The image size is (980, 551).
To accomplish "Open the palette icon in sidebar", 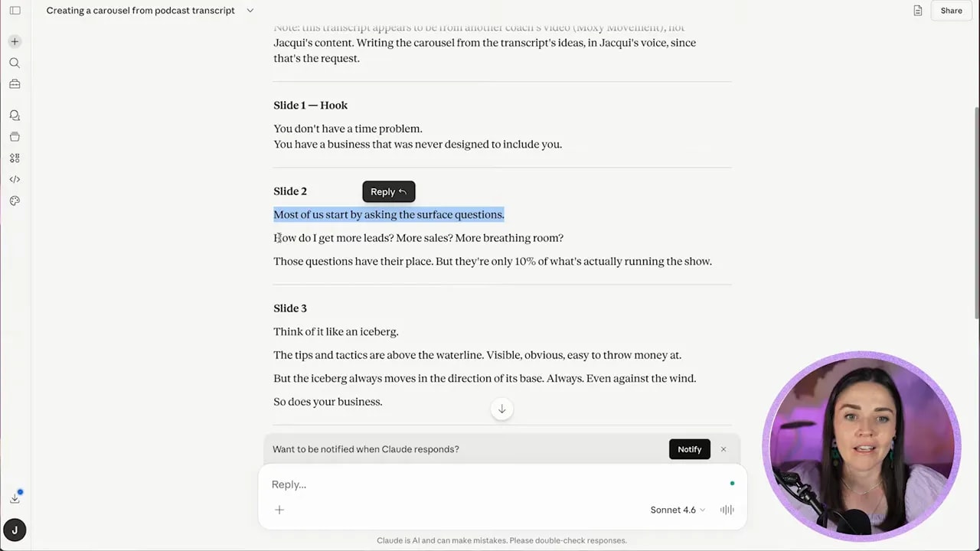I will click(15, 201).
